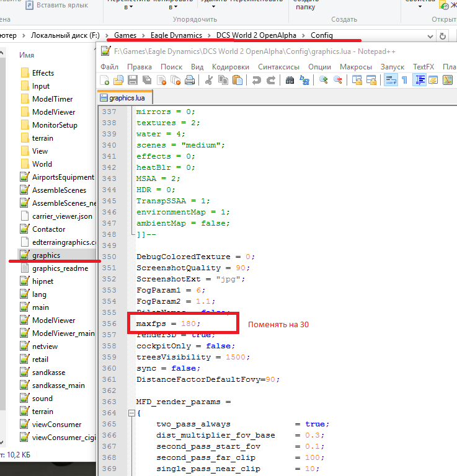Click the Close All documents toolbar icon
The height and width of the screenshot is (476, 457).
coord(175,80)
